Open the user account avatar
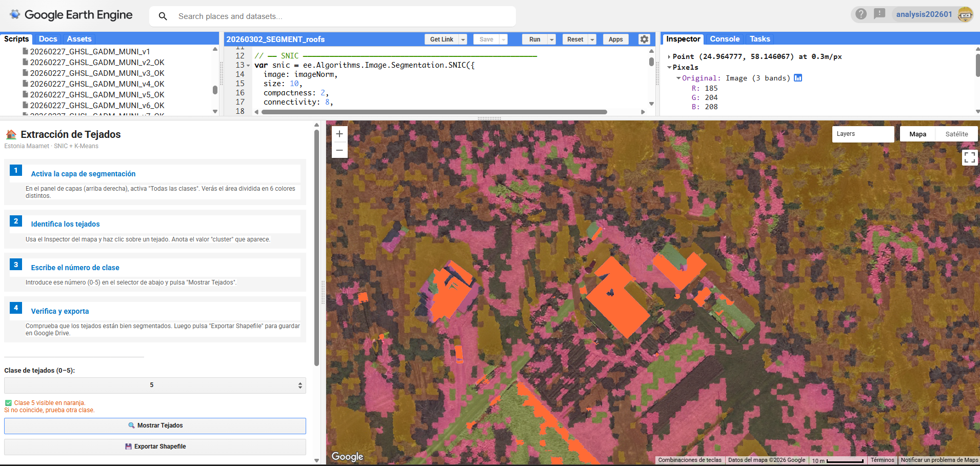980x466 pixels. pyautogui.click(x=965, y=14)
